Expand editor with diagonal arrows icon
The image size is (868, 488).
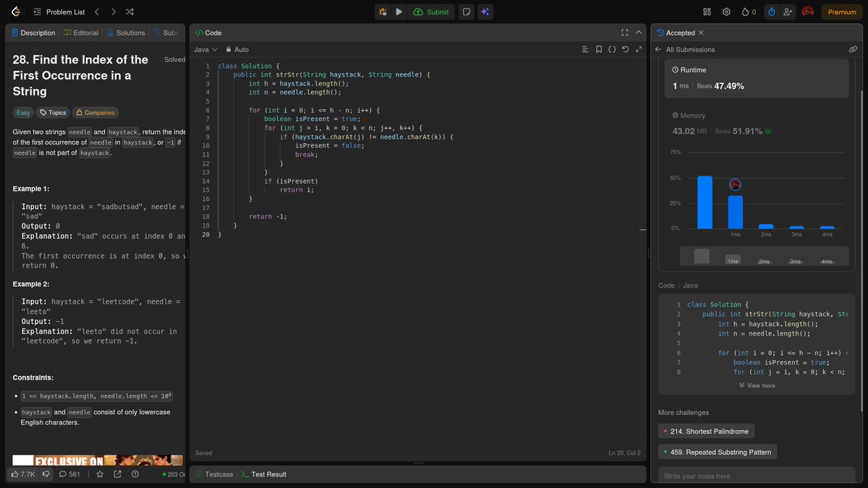click(x=638, y=49)
